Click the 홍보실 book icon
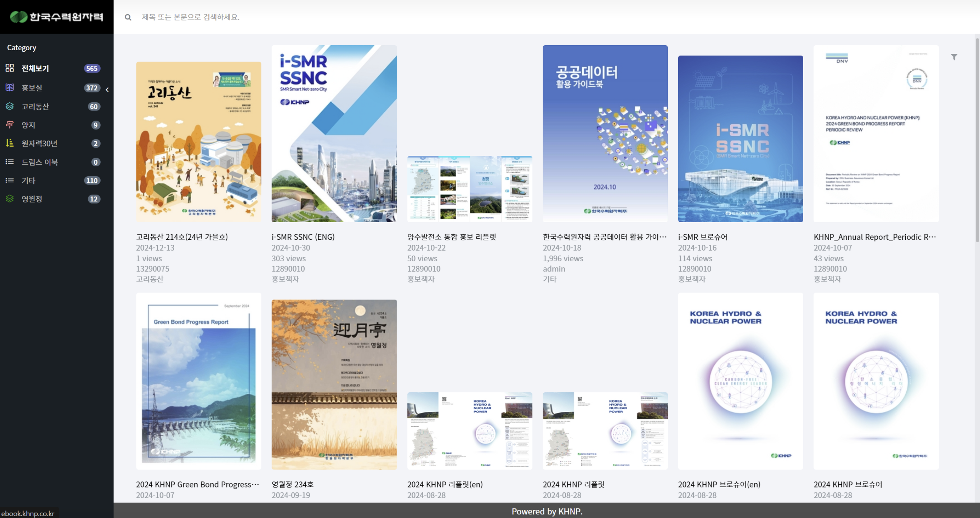 point(10,87)
